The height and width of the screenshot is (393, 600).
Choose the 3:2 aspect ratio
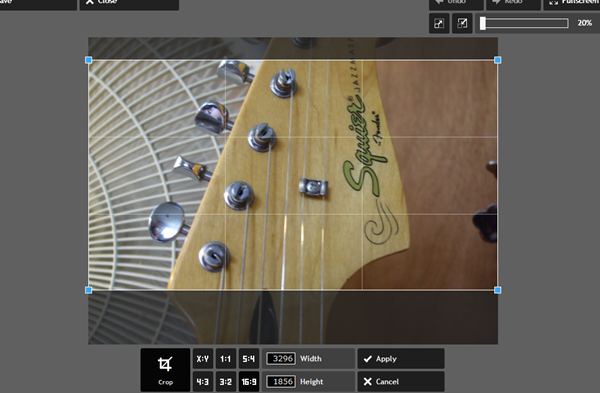point(226,382)
